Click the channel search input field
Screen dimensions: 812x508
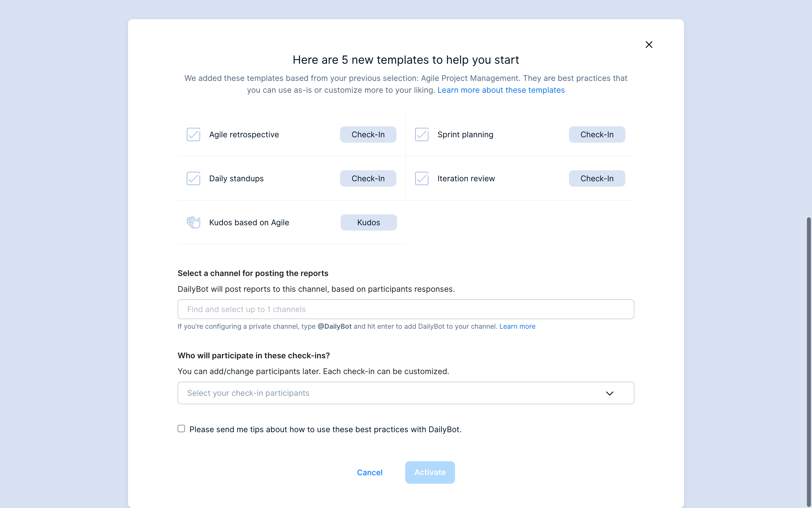[x=405, y=309]
